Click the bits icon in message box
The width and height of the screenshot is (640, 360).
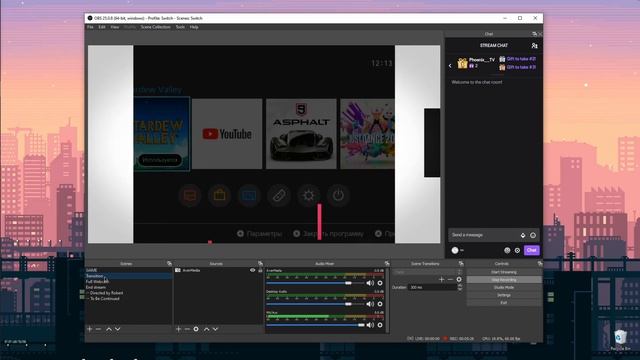click(523, 235)
